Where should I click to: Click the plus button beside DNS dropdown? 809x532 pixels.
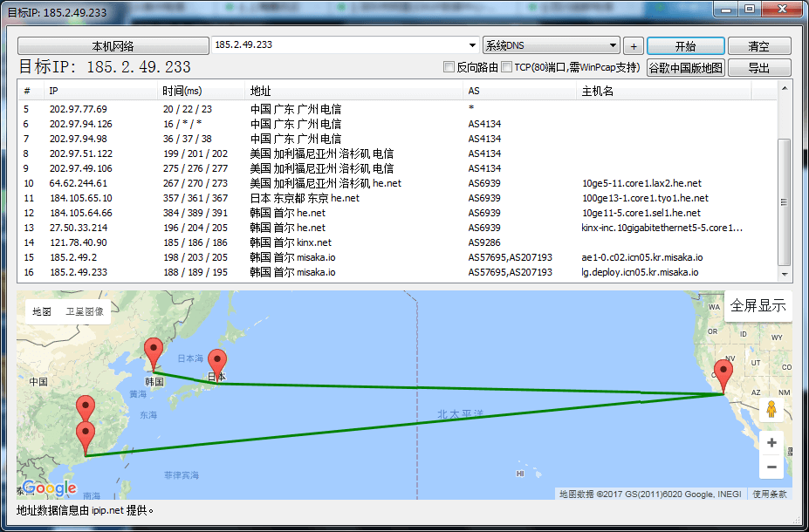point(634,46)
